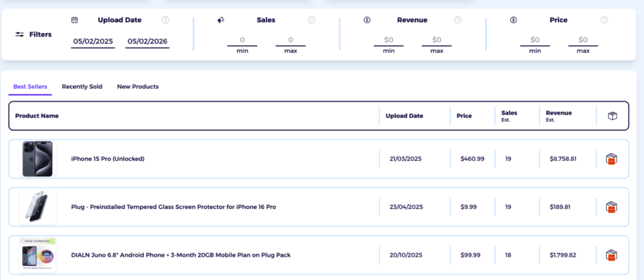644x280 pixels.
Task: Open the Revenue help question mark
Action: (458, 20)
